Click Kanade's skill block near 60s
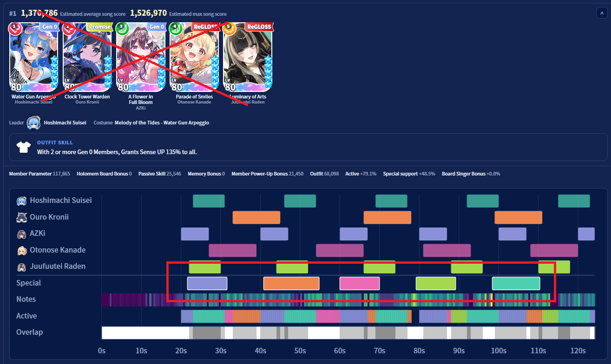611x364 pixels. pos(340,250)
